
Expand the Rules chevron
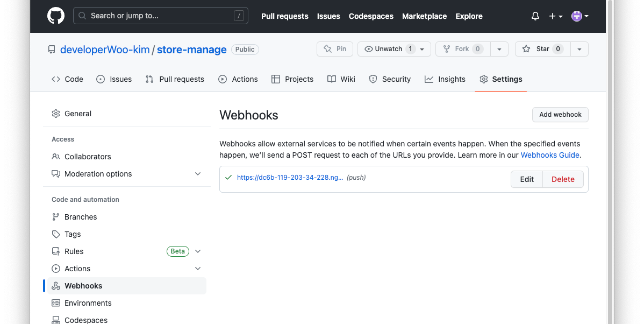(197, 251)
